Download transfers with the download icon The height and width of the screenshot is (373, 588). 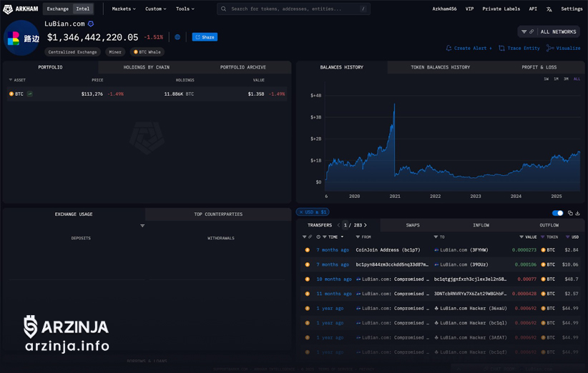click(x=577, y=213)
